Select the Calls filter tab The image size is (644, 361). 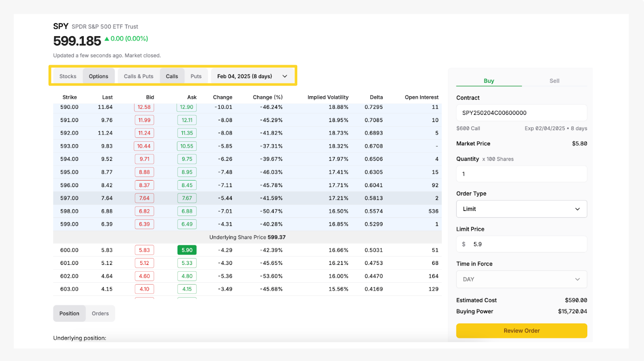click(172, 76)
